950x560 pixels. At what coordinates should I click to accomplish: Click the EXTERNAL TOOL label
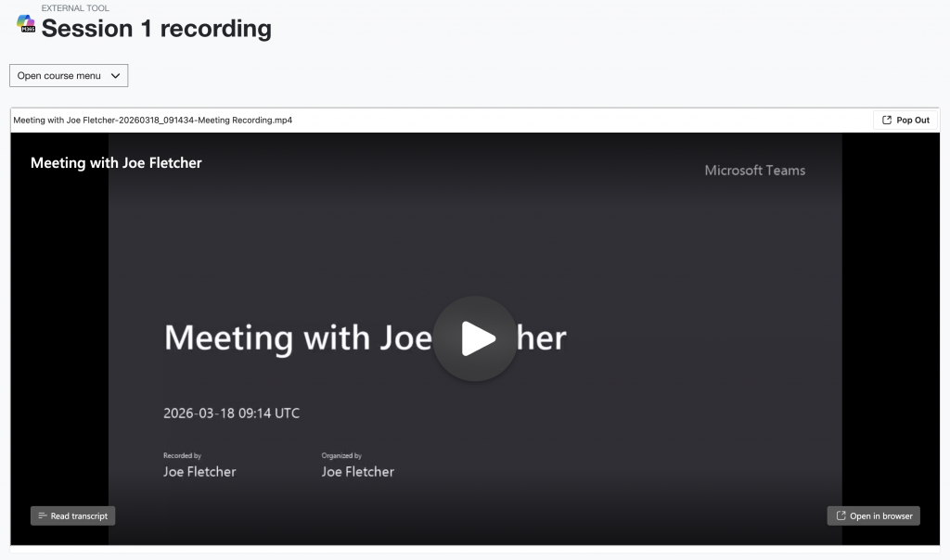tap(75, 8)
